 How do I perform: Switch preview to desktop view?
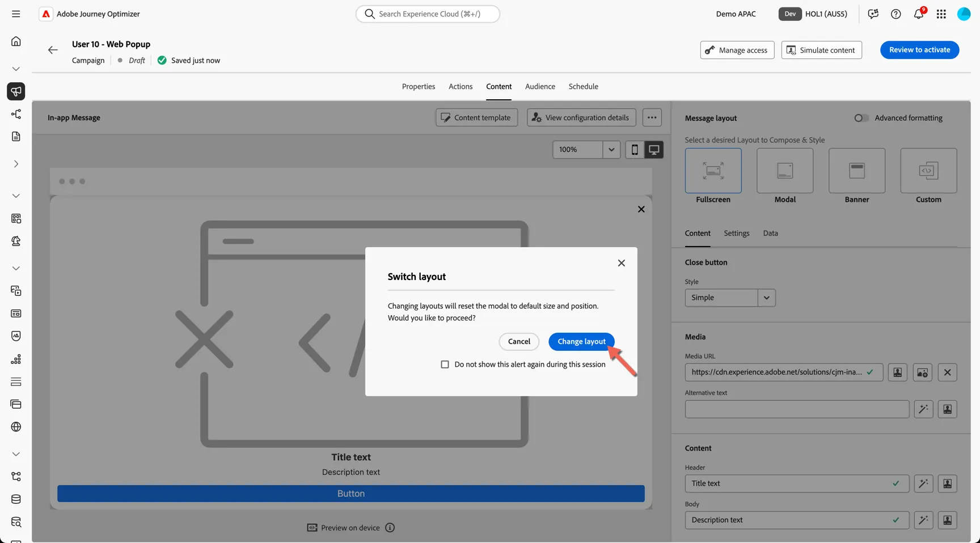[654, 150]
